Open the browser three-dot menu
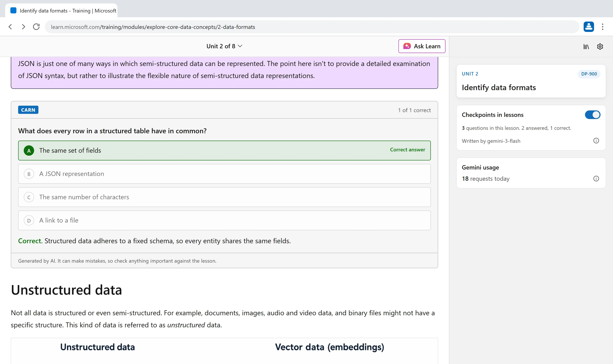Viewport: 613px width, 364px height. click(602, 27)
